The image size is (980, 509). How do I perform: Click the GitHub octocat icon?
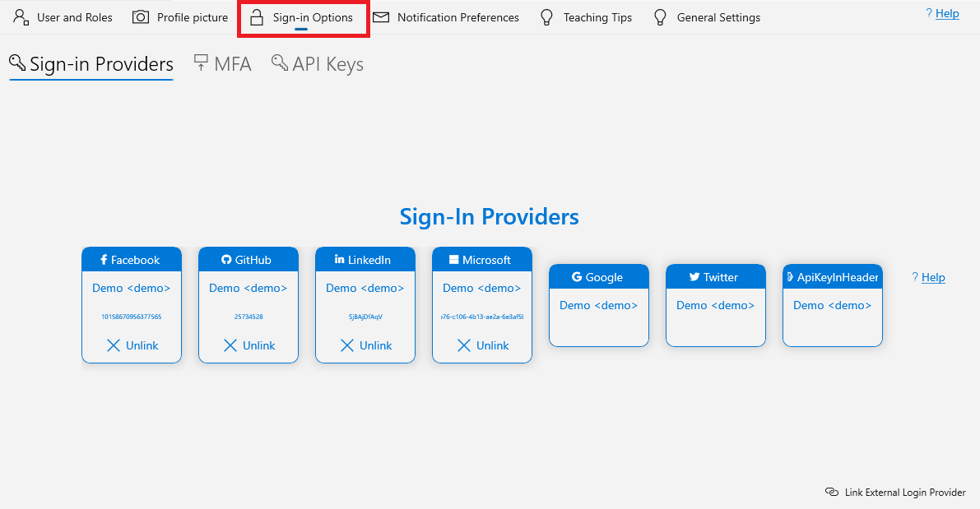click(x=226, y=259)
